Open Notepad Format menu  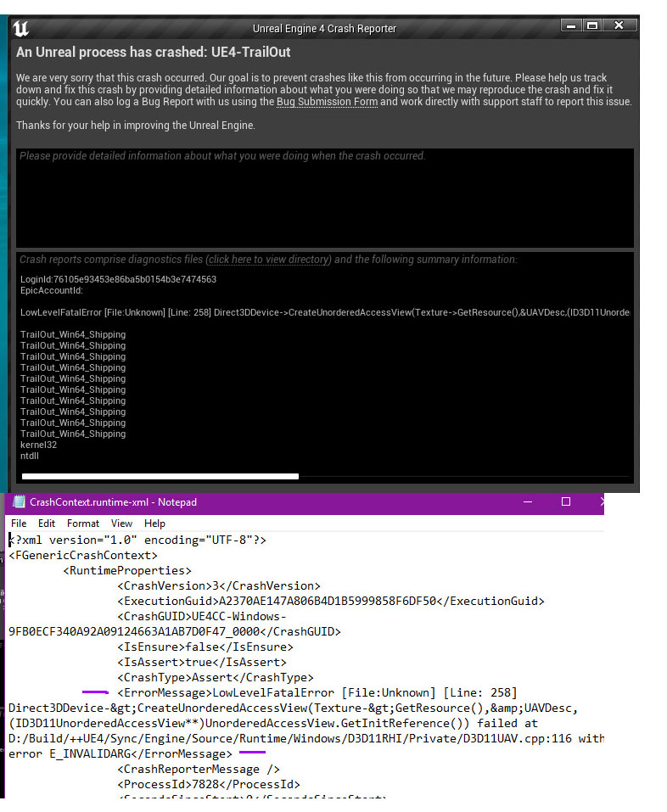83,524
